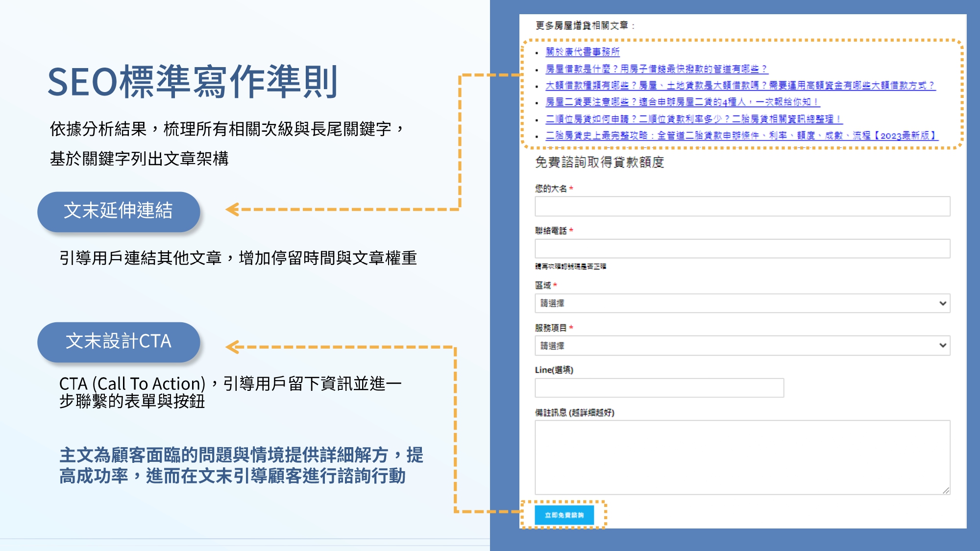Click inside the 備註訊息 text area
The width and height of the screenshot is (980, 551).
pyautogui.click(x=742, y=457)
